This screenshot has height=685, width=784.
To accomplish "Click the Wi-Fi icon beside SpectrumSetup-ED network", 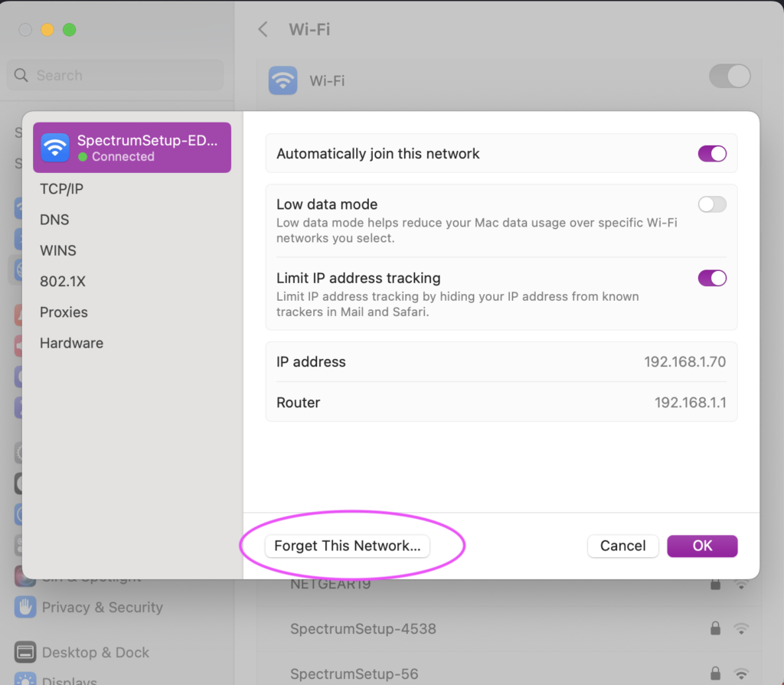I will coord(55,147).
